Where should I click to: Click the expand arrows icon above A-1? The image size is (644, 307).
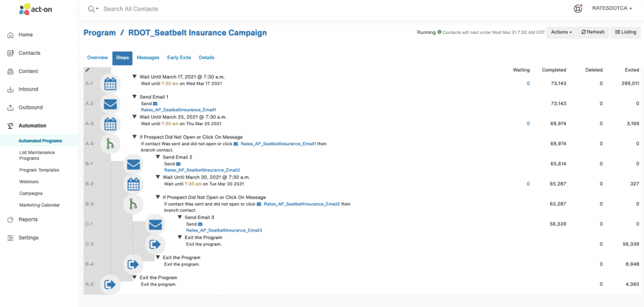(87, 70)
